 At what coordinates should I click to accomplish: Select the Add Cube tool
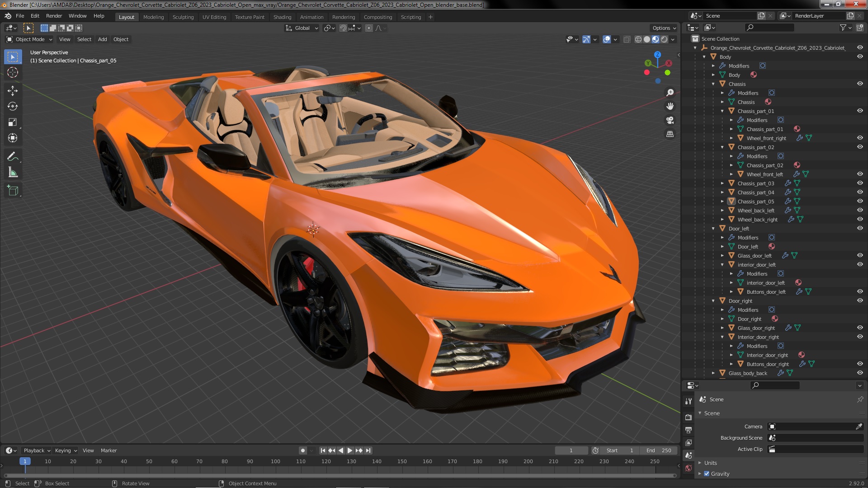coord(13,191)
